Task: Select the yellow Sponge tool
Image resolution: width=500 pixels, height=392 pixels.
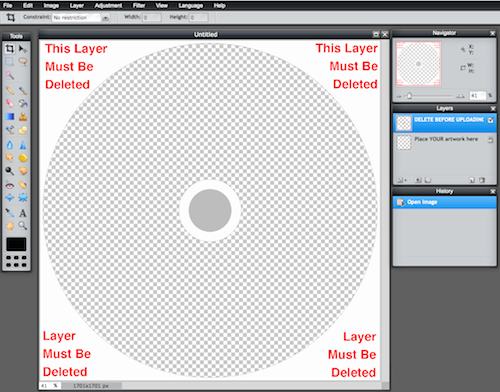Action: [23, 158]
